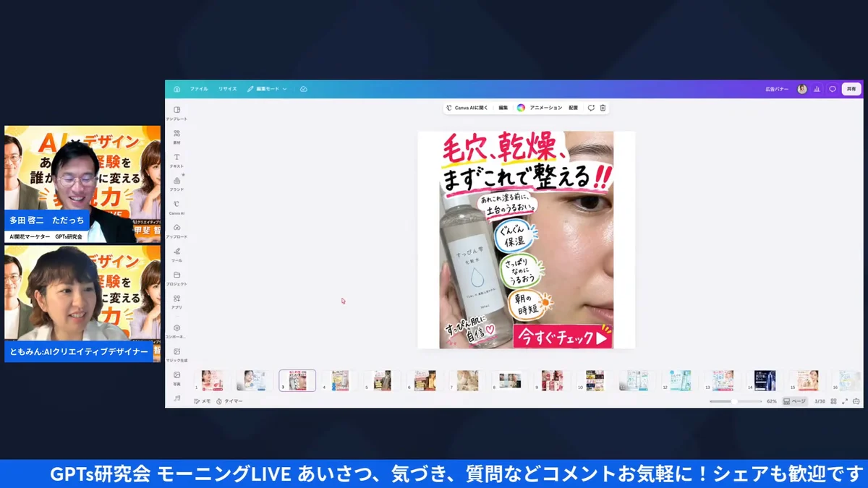
Task: Check the cloud save status icon
Action: (304, 89)
